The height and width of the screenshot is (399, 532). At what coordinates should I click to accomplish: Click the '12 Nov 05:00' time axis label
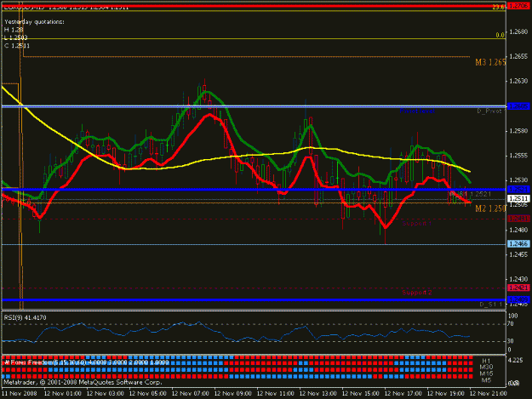click(148, 394)
